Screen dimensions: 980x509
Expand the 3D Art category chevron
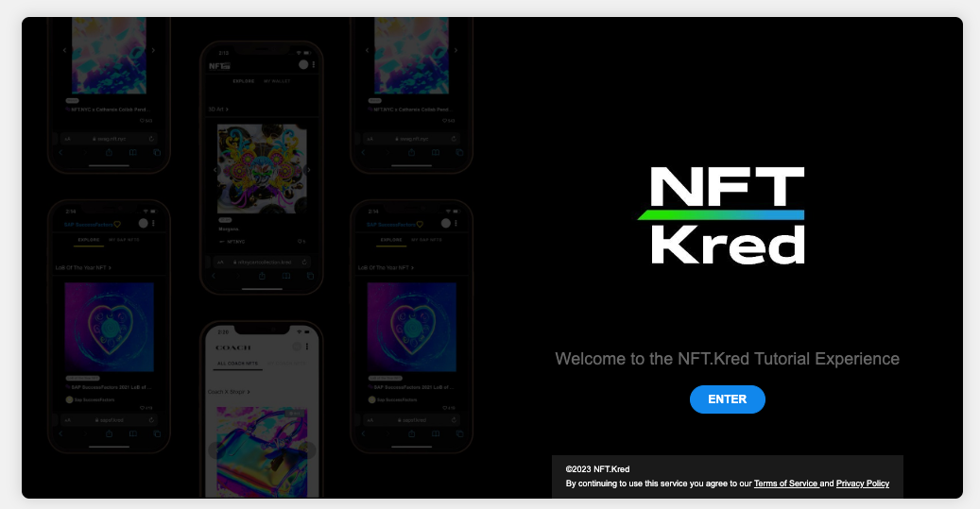[226, 110]
